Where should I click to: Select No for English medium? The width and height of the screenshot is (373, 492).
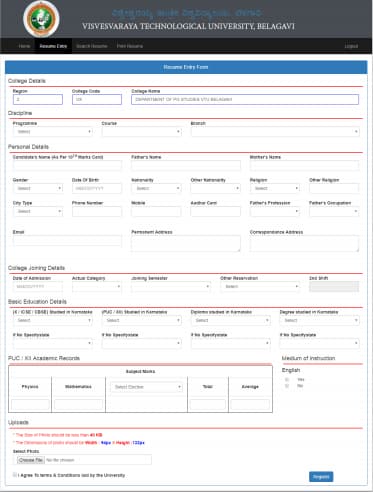(x=287, y=386)
